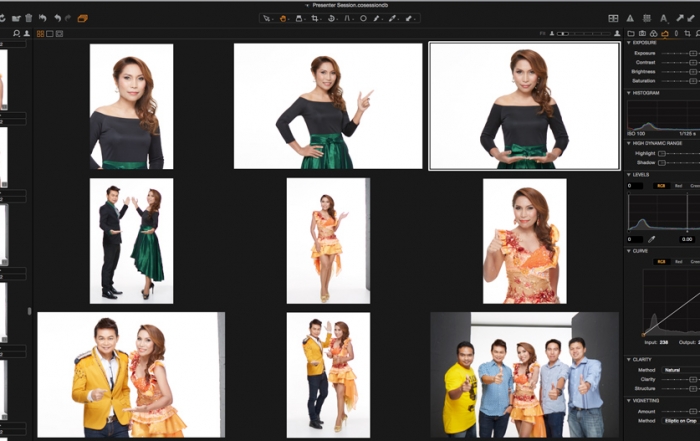Image resolution: width=700 pixels, height=441 pixels.
Task: Switch to Lens tool tab
Action: pyautogui.click(x=676, y=33)
